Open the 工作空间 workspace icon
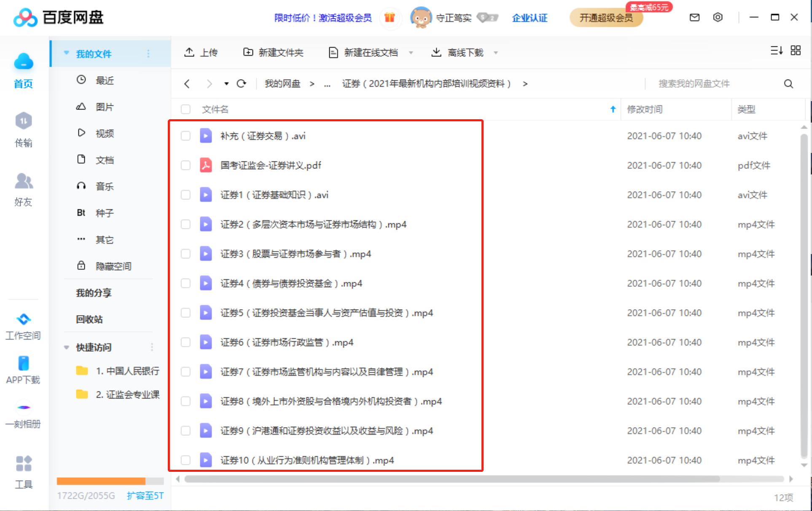Image resolution: width=812 pixels, height=511 pixels. (x=24, y=319)
